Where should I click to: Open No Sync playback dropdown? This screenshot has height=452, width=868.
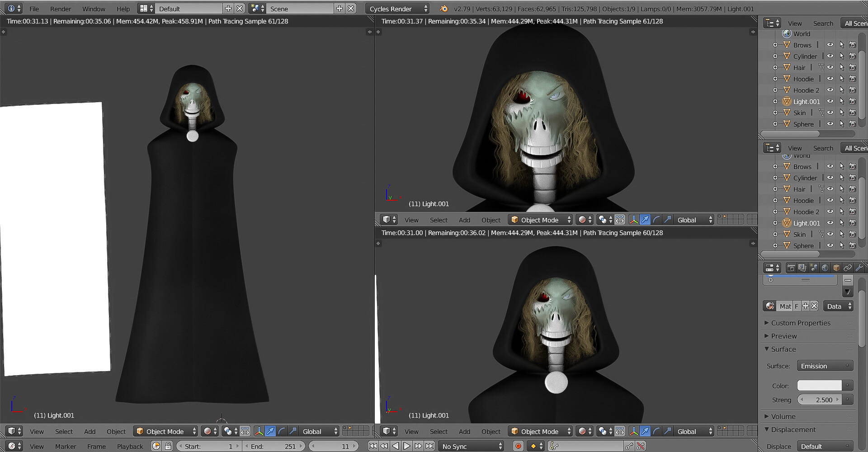tap(471, 446)
